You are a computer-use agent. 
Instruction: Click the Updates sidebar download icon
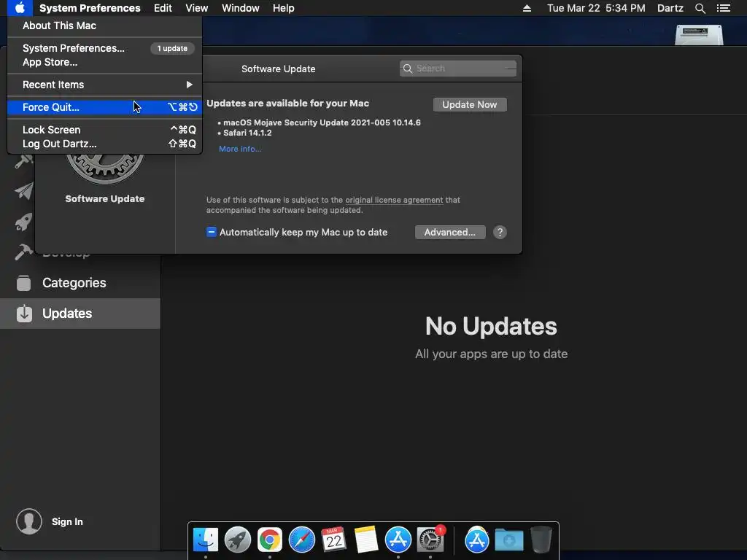24,314
